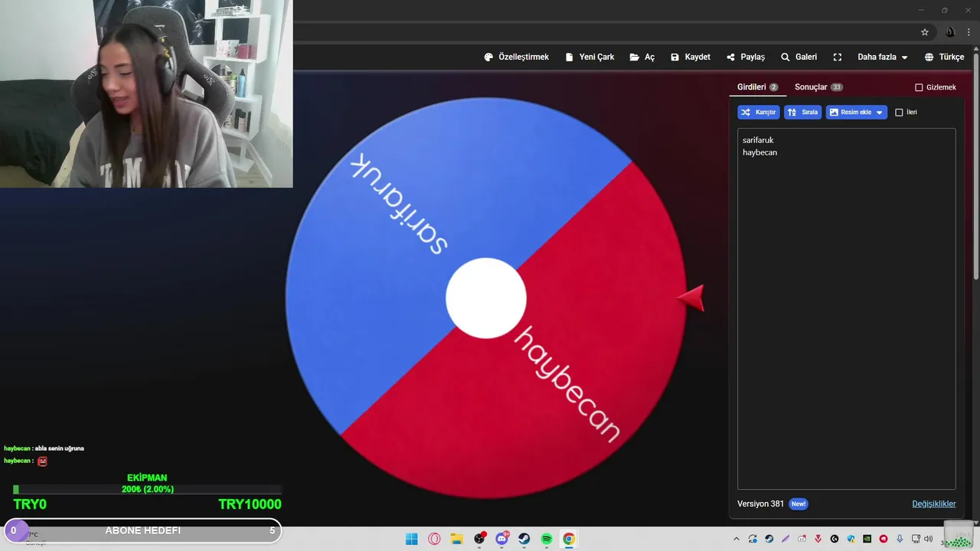Open the Windows Start menu

[x=412, y=539]
